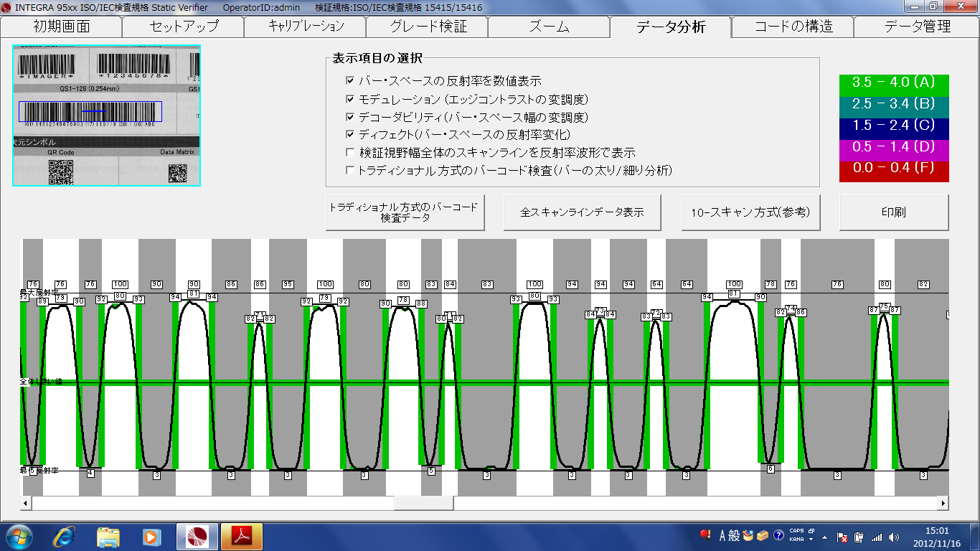Switch to the 初期画面 tab
The height and width of the screenshot is (551, 980).
[x=61, y=27]
